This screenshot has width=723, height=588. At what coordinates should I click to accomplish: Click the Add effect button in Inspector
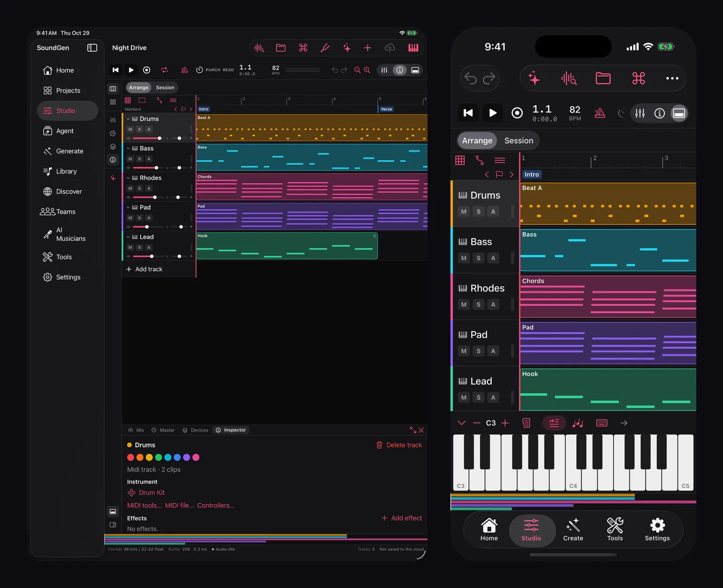click(402, 518)
